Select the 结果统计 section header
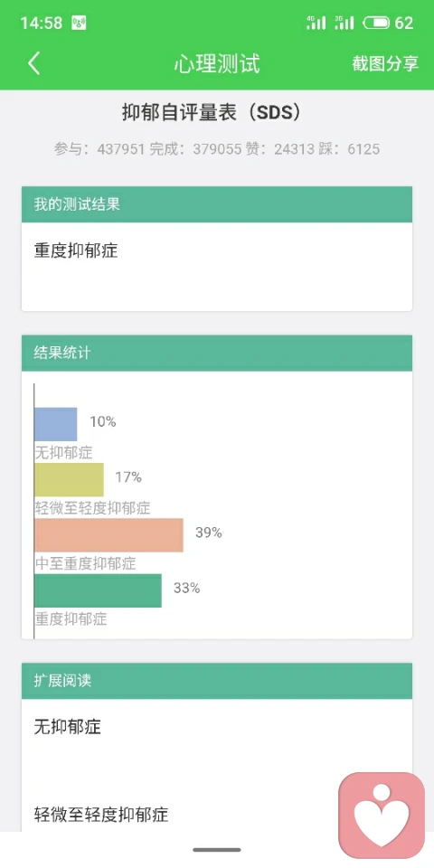This screenshot has width=434, height=868. 217,354
